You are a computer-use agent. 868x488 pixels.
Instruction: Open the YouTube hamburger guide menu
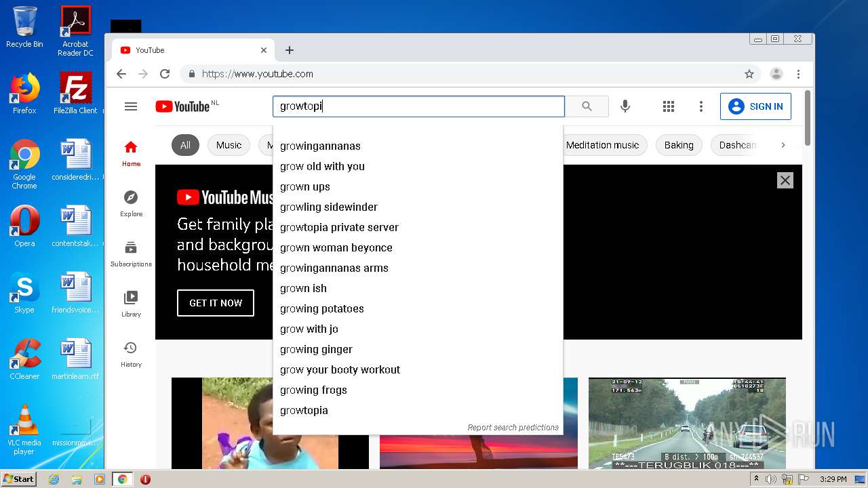pyautogui.click(x=131, y=106)
